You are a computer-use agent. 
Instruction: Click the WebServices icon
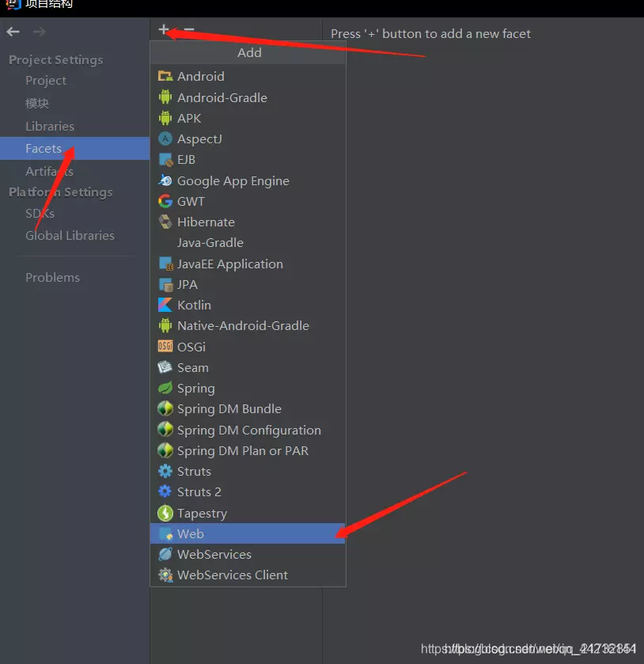pyautogui.click(x=165, y=554)
